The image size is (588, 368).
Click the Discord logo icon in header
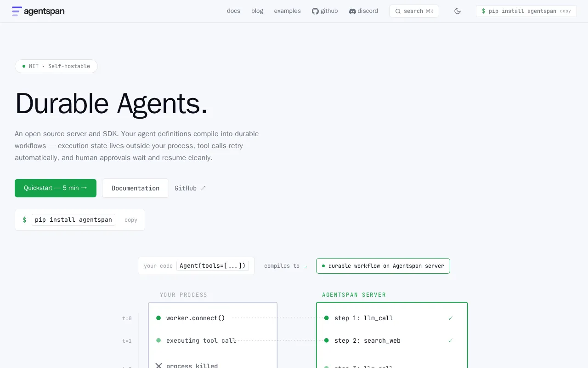[352, 11]
